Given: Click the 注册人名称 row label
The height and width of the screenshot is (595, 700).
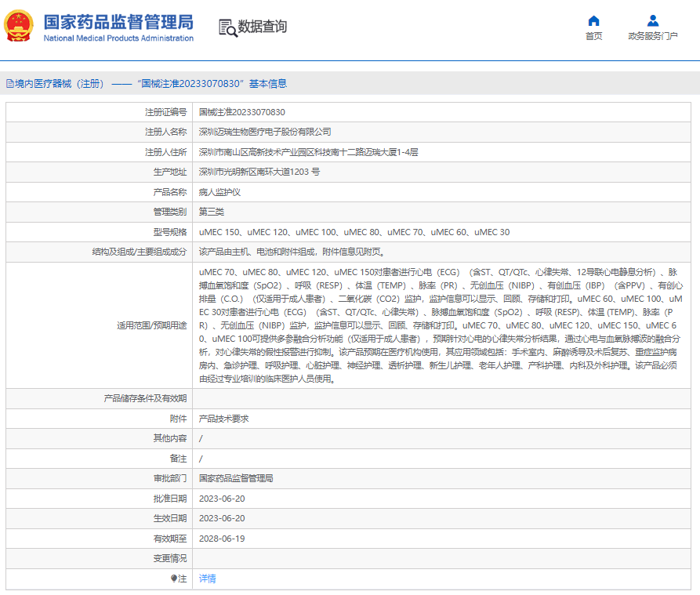Looking at the screenshot, I should pos(165,132).
